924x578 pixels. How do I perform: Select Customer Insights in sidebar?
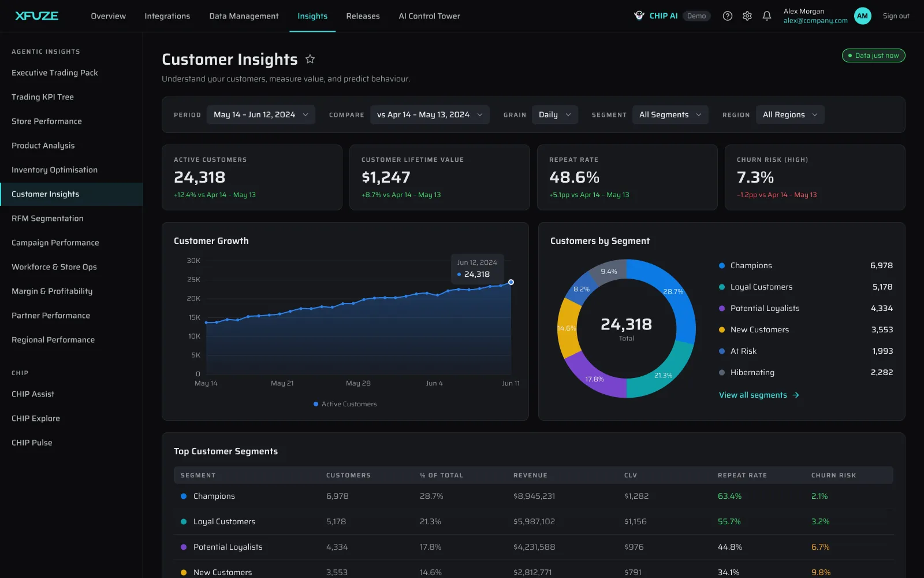(x=72, y=194)
